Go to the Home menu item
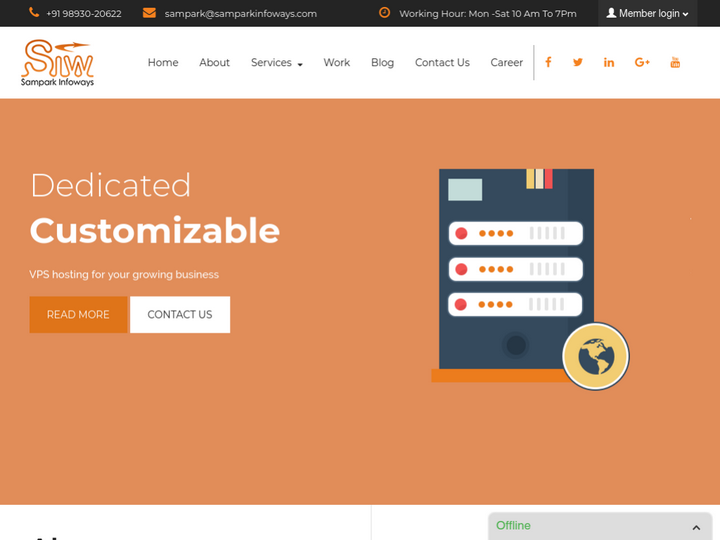Viewport: 720px width, 540px height. (163, 62)
